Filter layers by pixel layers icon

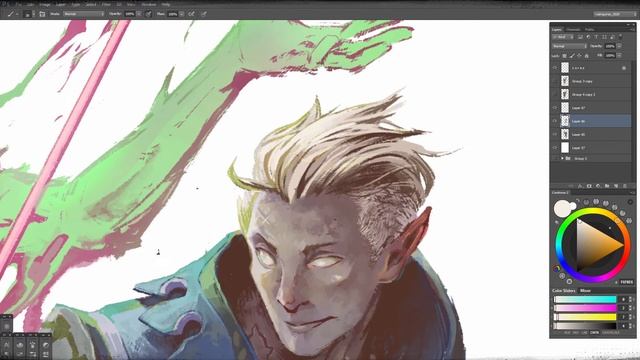[580, 37]
